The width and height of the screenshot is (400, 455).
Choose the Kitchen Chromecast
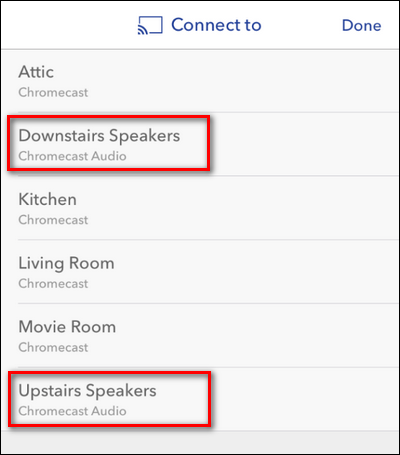[200, 208]
